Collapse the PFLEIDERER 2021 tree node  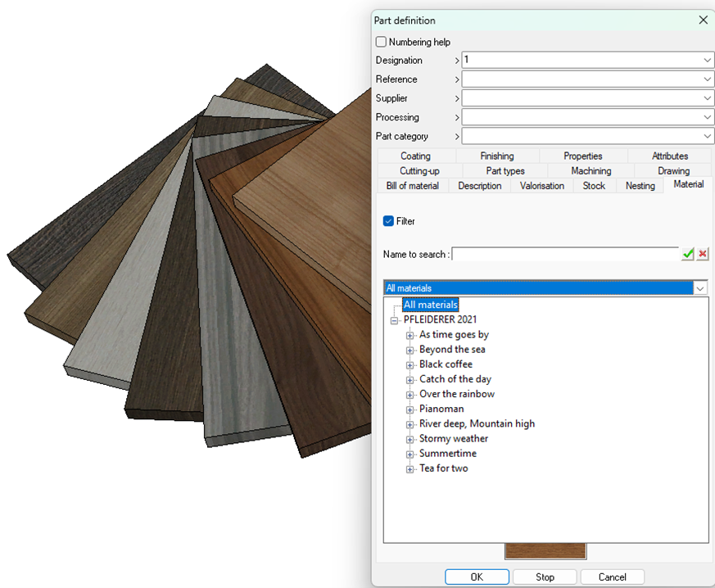(395, 320)
